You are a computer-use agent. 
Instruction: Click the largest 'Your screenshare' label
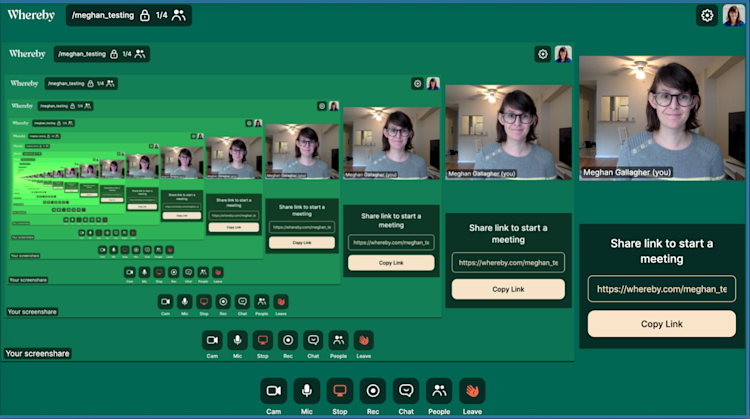click(37, 353)
